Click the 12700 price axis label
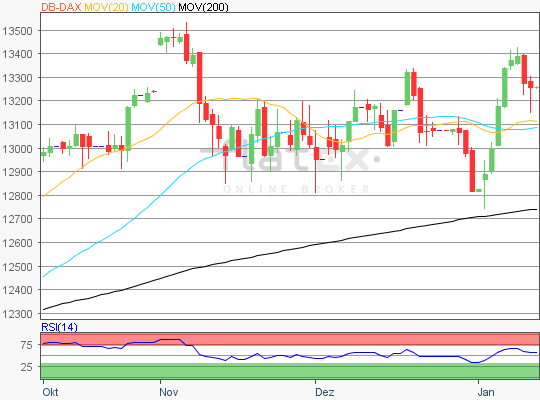The image size is (540, 400). click(x=18, y=219)
